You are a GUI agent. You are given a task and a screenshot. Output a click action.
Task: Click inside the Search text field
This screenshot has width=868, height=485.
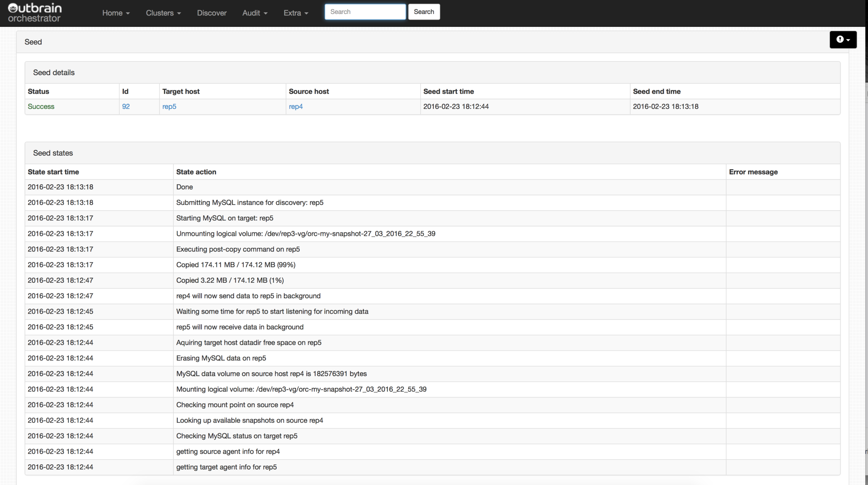365,12
